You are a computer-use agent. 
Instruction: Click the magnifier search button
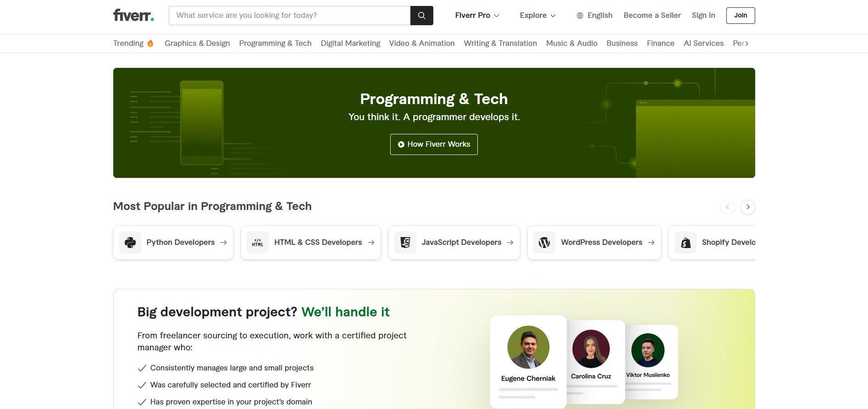pyautogui.click(x=422, y=16)
